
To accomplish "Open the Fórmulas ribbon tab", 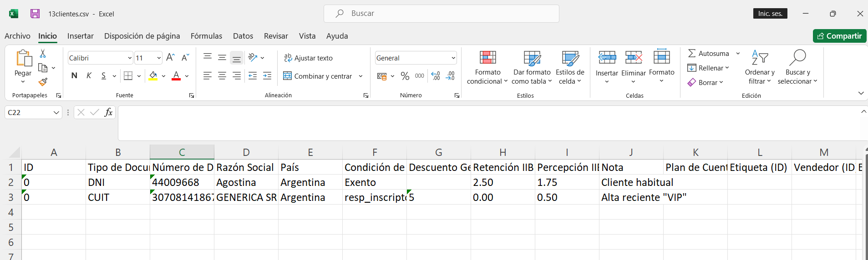I will (x=206, y=36).
